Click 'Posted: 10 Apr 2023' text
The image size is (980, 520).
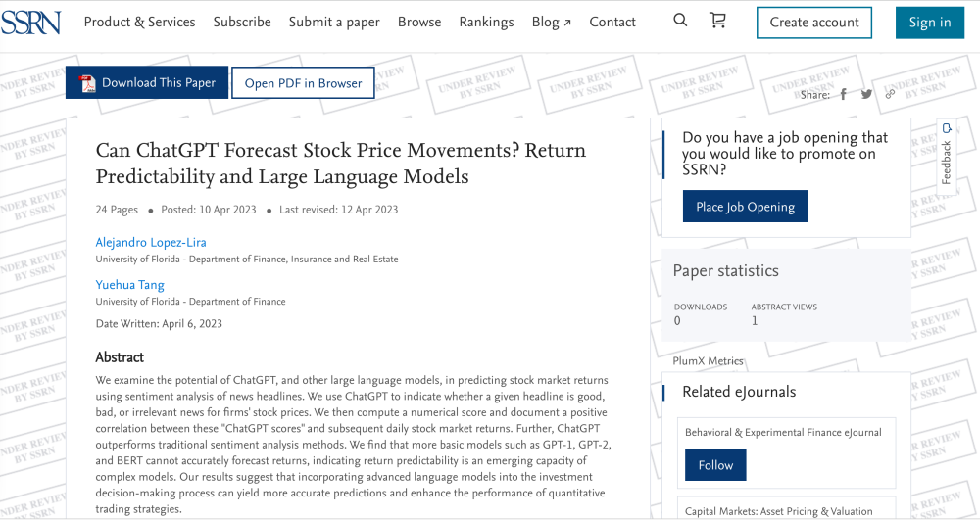tap(209, 210)
